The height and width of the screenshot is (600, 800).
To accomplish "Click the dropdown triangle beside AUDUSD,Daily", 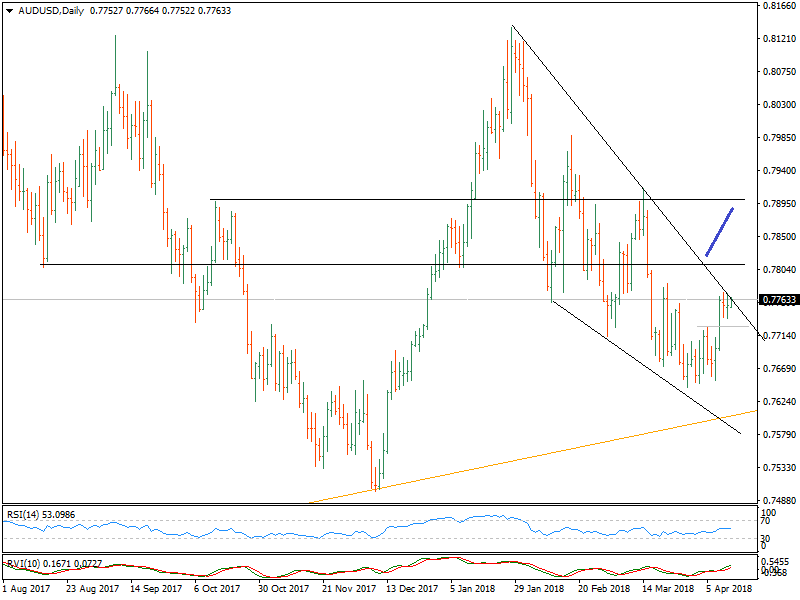I will 9,11.
